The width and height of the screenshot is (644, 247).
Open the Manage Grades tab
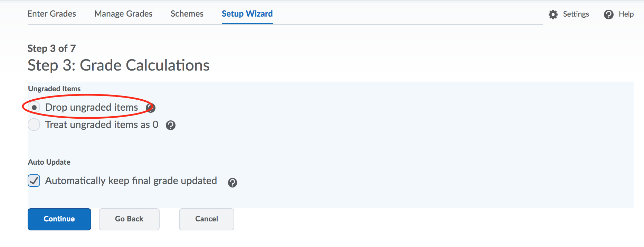click(x=123, y=14)
